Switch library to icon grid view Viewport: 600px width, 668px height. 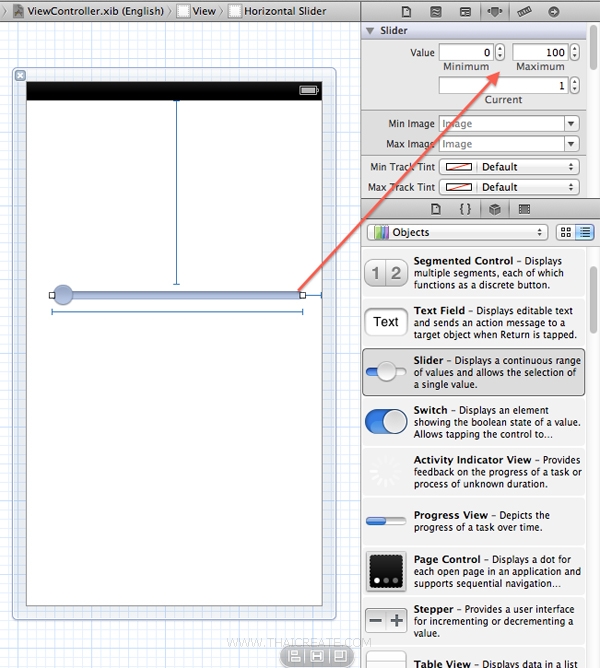coord(565,232)
